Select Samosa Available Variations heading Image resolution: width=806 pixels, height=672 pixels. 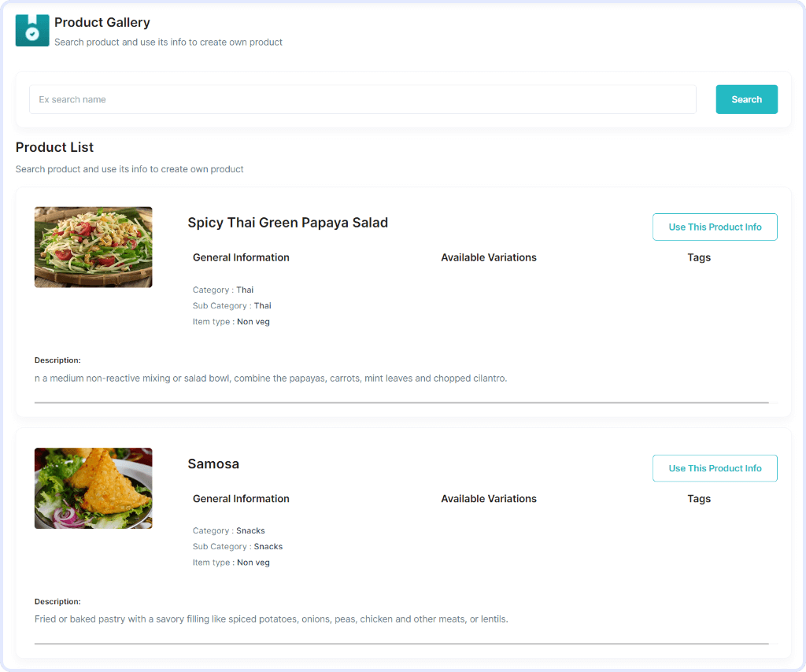tap(489, 498)
